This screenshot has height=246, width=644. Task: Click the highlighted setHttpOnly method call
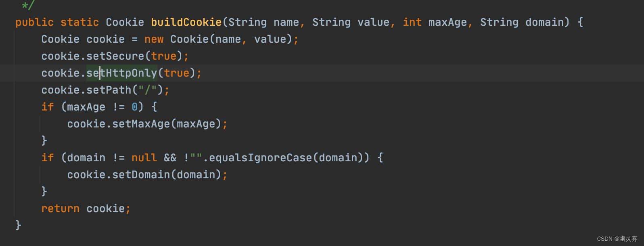coord(122,73)
